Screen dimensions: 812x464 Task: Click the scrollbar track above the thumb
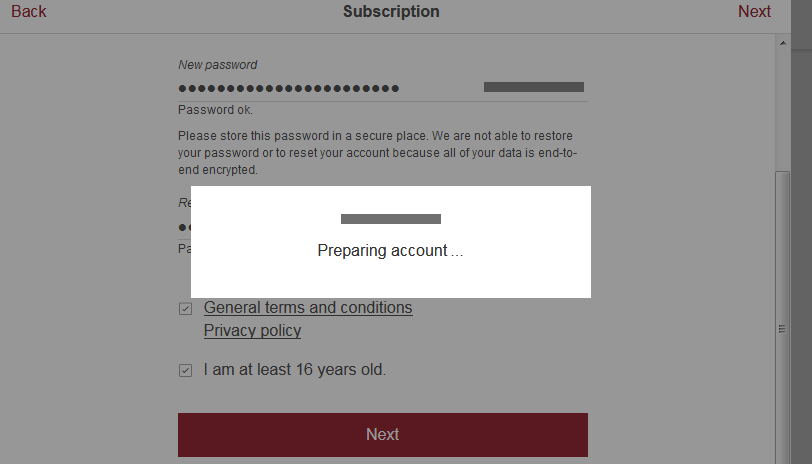784,110
